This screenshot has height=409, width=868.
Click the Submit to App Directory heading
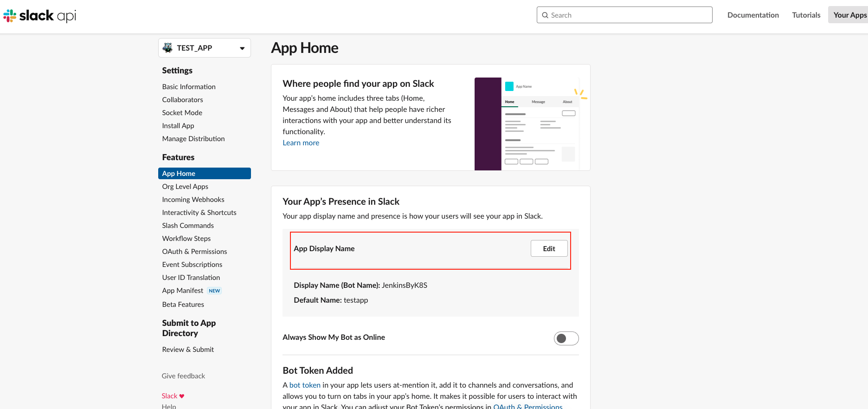189,328
